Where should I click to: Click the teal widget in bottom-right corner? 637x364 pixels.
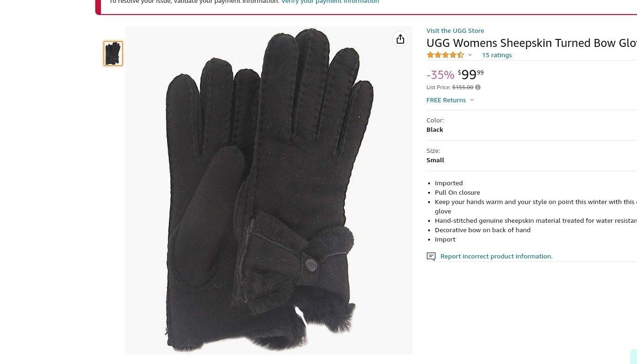[x=634, y=356]
